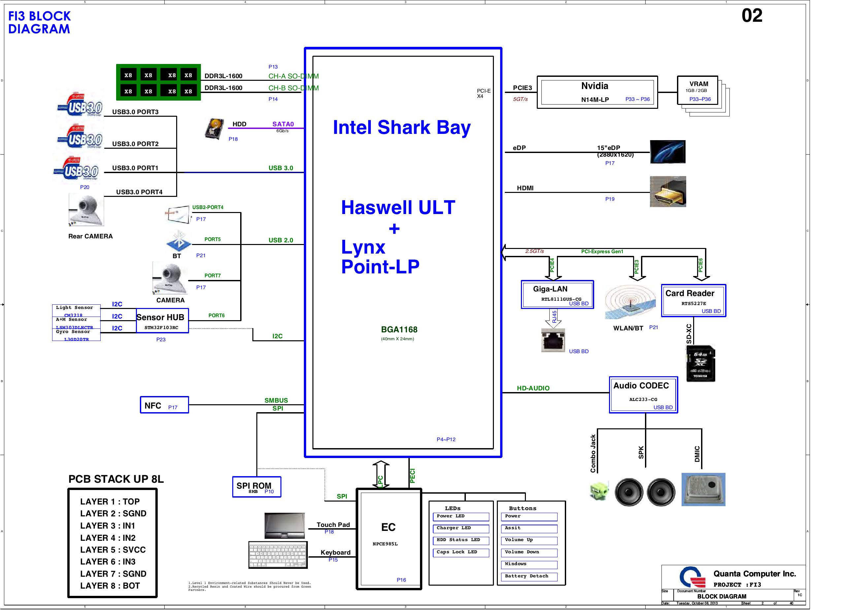Image resolution: width=868 pixels, height=613 pixels.
Task: Select the Card Reader RTS5227E block
Action: [693, 300]
